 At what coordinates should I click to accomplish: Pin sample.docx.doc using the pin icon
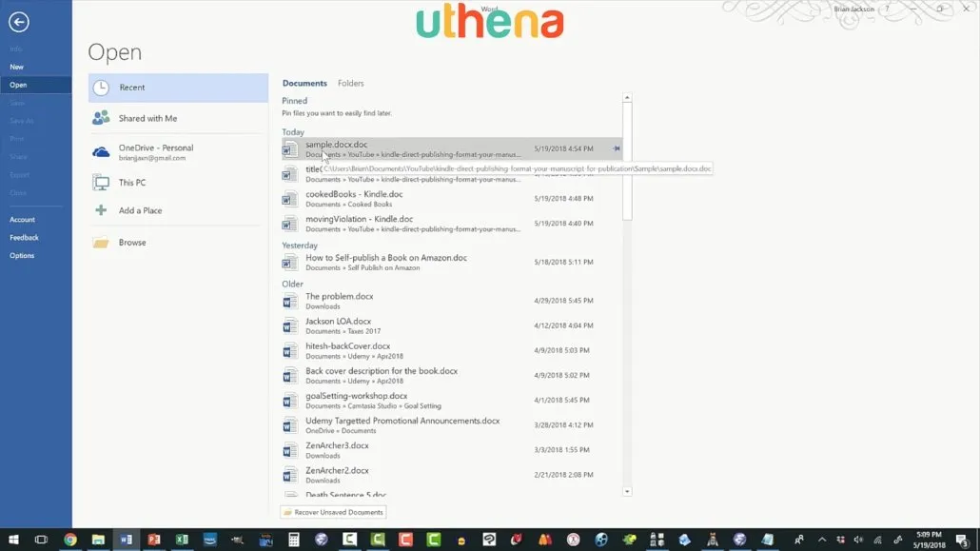[617, 148]
